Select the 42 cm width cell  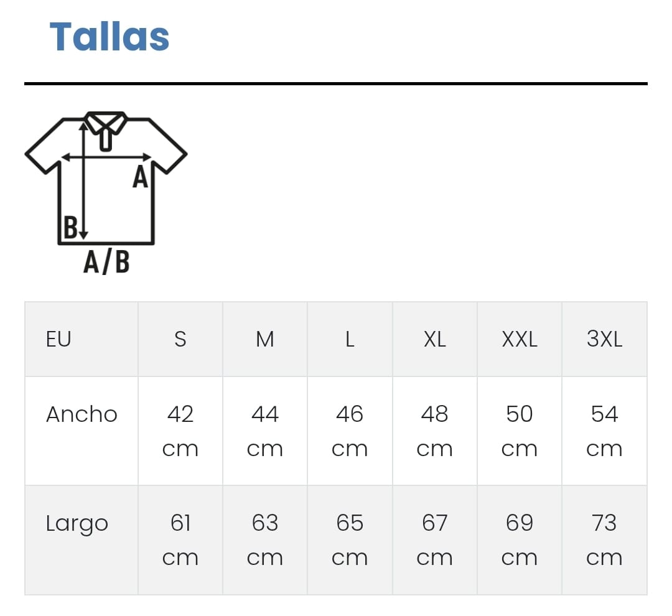click(x=180, y=431)
